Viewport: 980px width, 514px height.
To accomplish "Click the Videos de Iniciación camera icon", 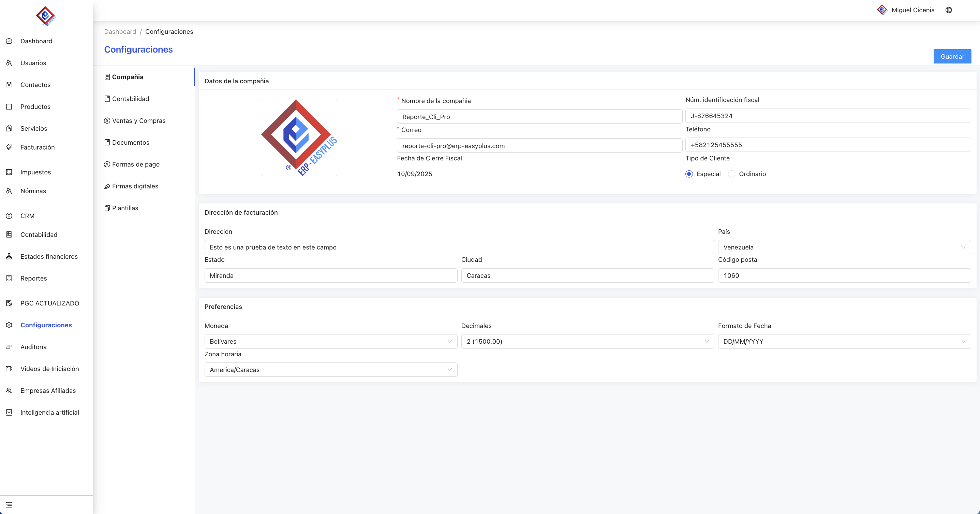I will click(x=9, y=369).
